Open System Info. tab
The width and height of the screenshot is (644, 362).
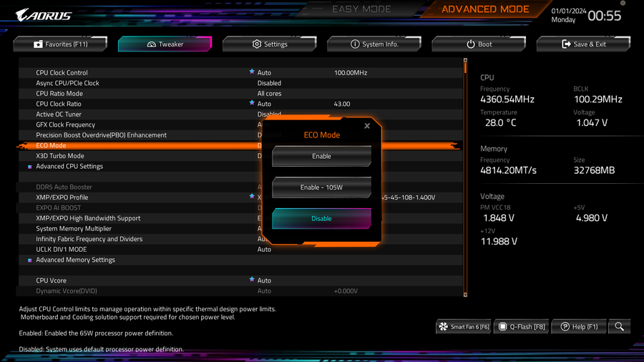pyautogui.click(x=374, y=44)
